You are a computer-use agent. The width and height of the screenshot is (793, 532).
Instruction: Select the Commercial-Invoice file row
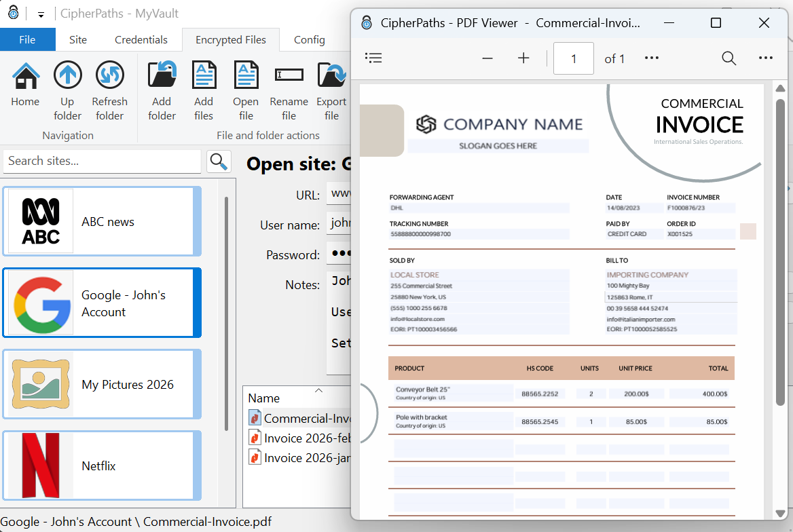(x=299, y=418)
